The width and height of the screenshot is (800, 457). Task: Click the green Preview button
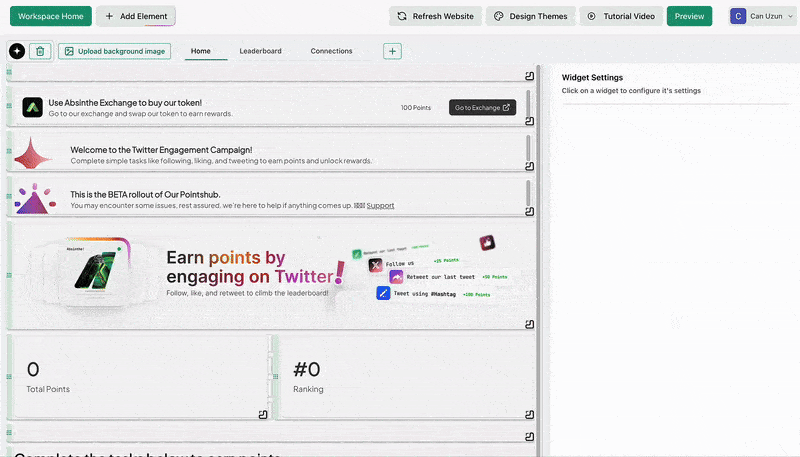coord(689,16)
